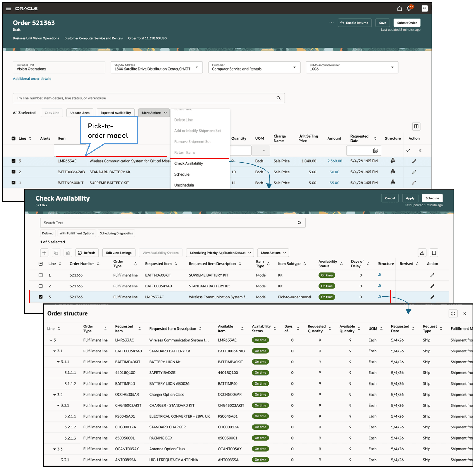Viewport: 476px width, 469px height.
Task: Open More Actions dropdown in Check Availability
Action: pyautogui.click(x=273, y=253)
